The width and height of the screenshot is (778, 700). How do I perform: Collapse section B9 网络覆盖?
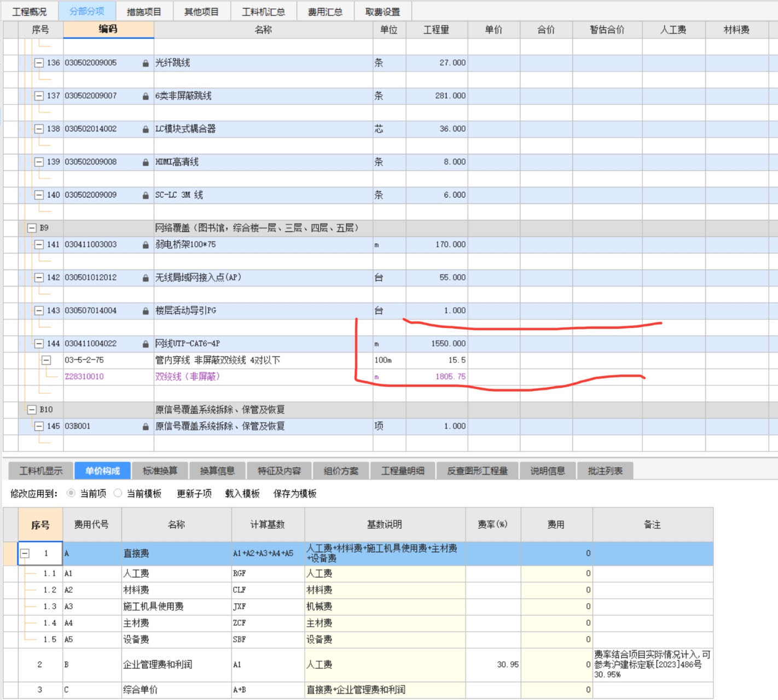point(32,228)
